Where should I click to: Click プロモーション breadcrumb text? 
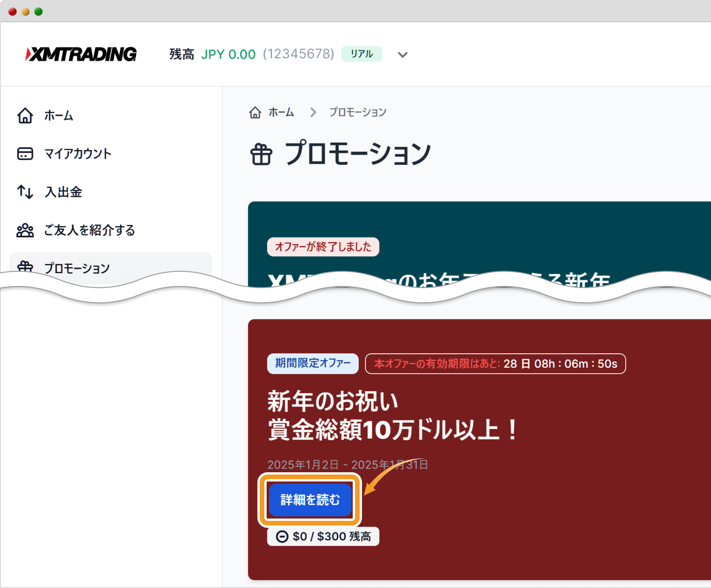[x=358, y=113]
